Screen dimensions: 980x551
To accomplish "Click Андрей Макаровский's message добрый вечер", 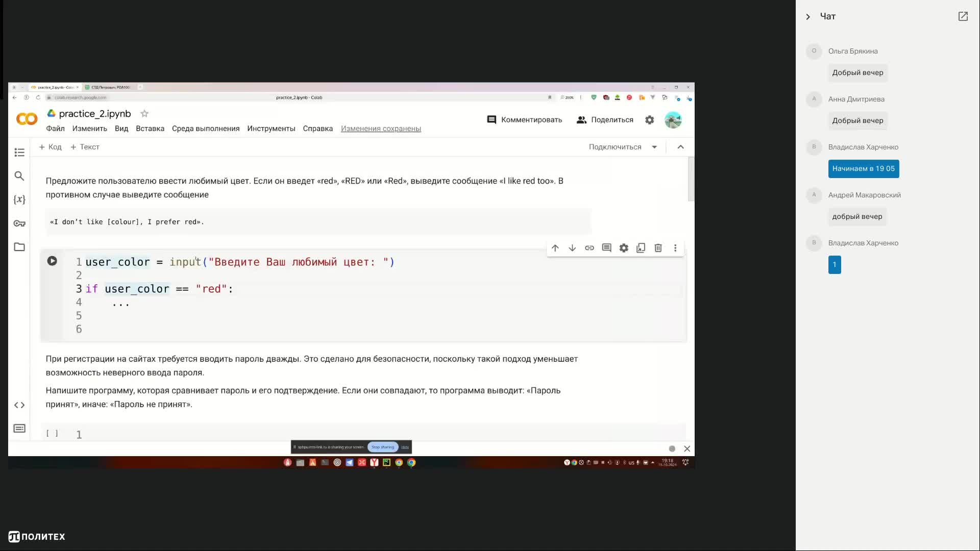I will (857, 217).
